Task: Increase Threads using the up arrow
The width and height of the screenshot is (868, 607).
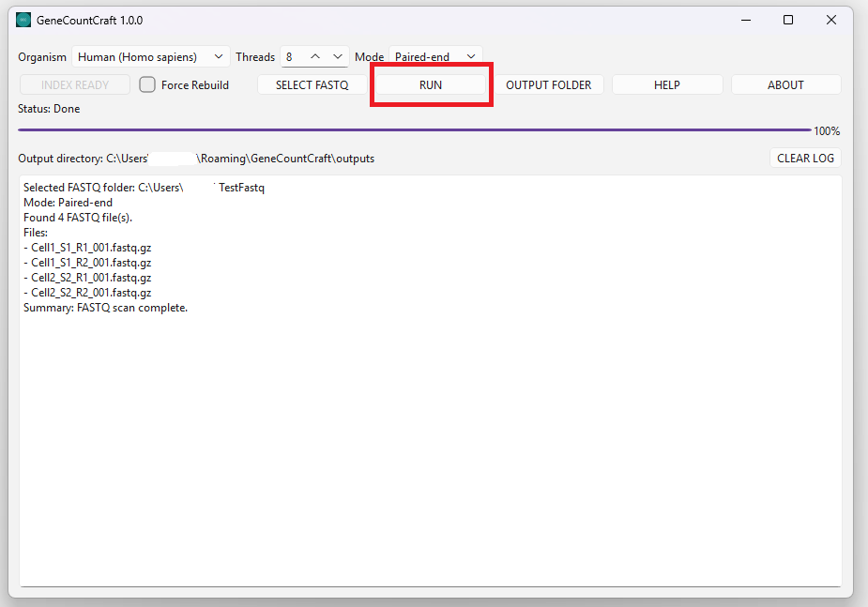Action: (317, 56)
